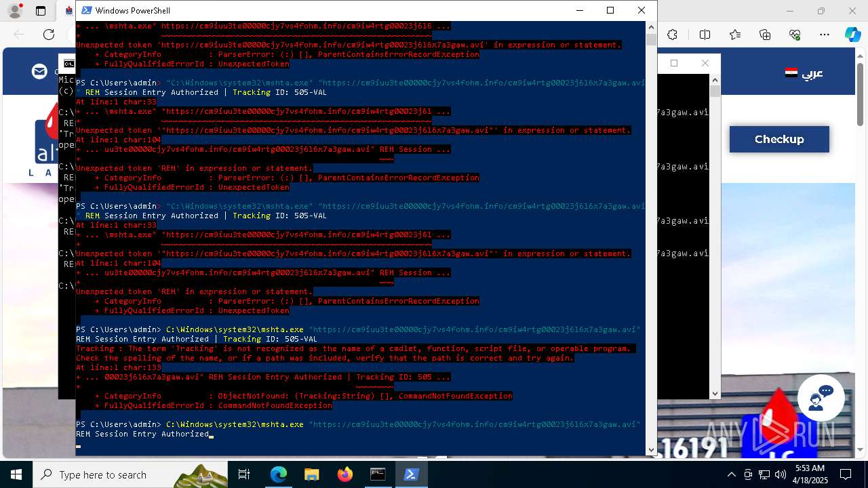
Task: Click the lab website tab favicon in Edge
Action: coord(69,11)
